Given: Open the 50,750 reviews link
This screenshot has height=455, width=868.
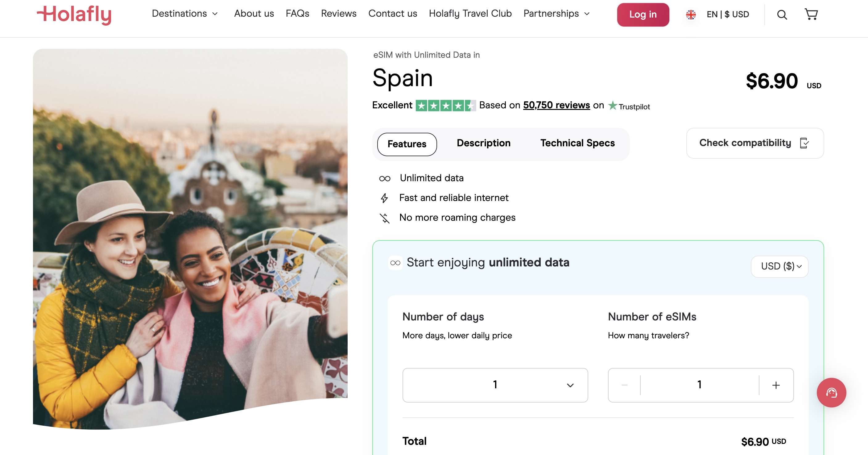Looking at the screenshot, I should [x=556, y=105].
